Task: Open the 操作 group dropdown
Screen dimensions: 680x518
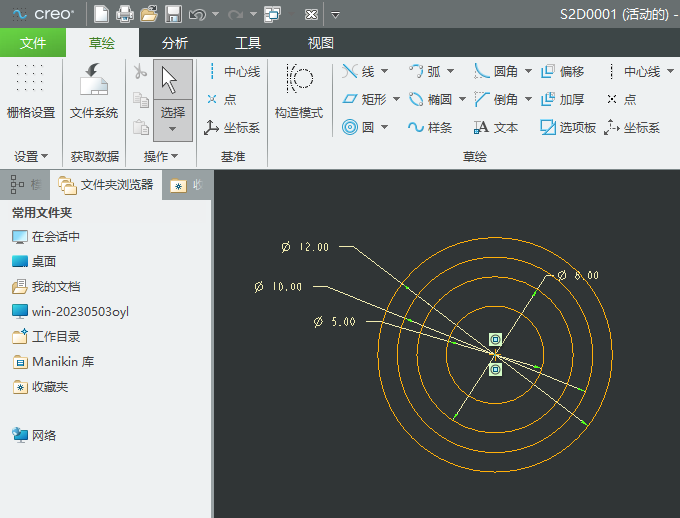Action: pos(160,156)
